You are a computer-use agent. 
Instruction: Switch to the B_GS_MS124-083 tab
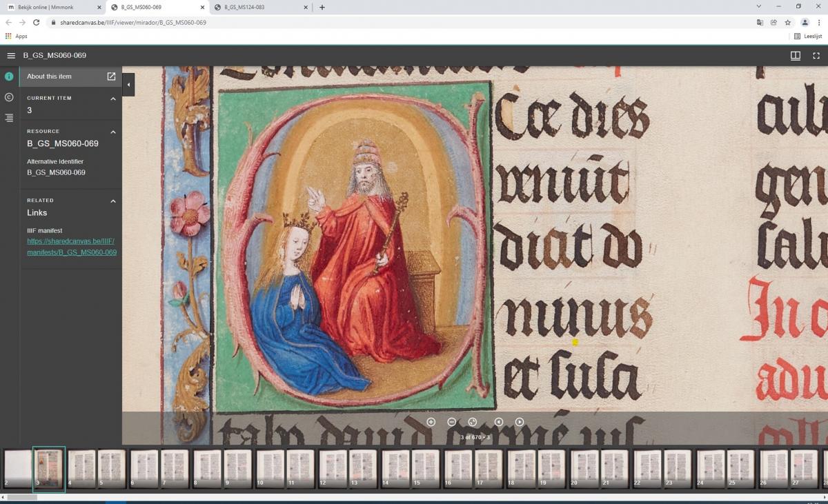(261, 8)
